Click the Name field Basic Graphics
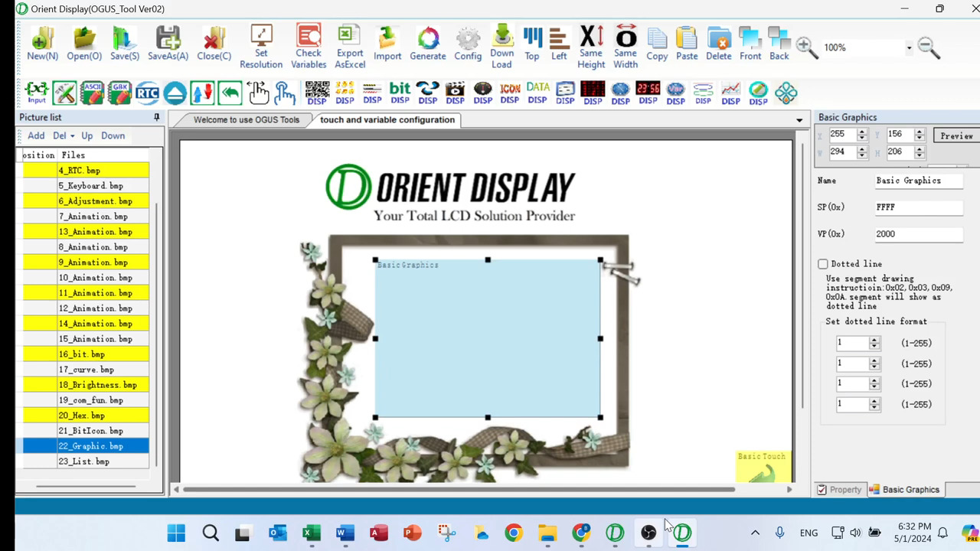Viewport: 980px width, 551px height. point(918,181)
